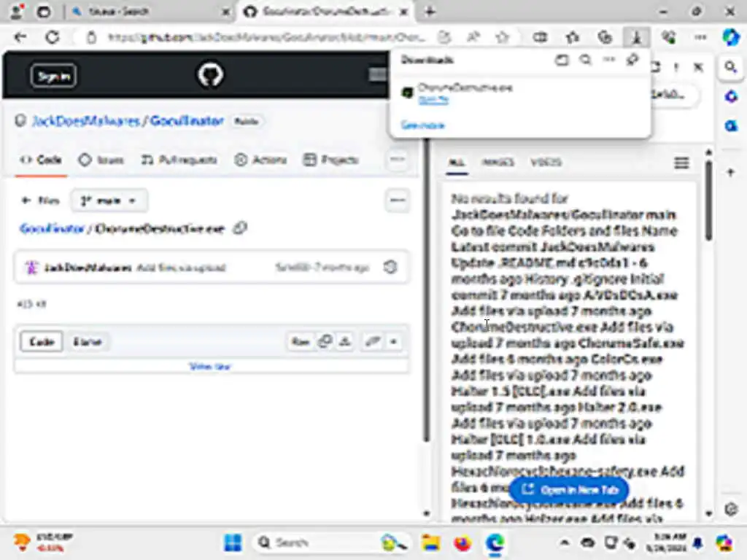Open more file actions ellipsis button
This screenshot has width=747, height=560.
click(398, 201)
